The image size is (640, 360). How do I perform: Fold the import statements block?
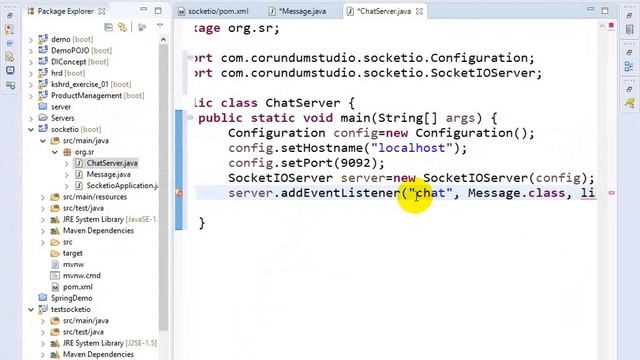(190, 58)
